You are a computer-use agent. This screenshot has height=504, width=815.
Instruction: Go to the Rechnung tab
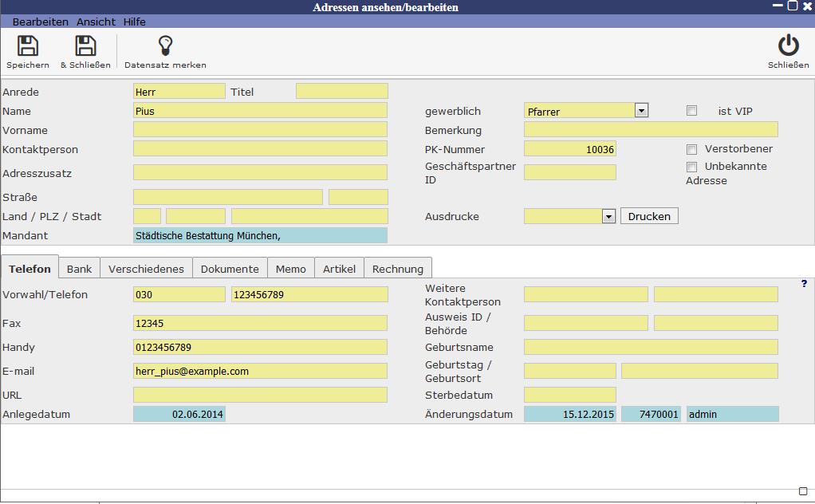coord(399,269)
